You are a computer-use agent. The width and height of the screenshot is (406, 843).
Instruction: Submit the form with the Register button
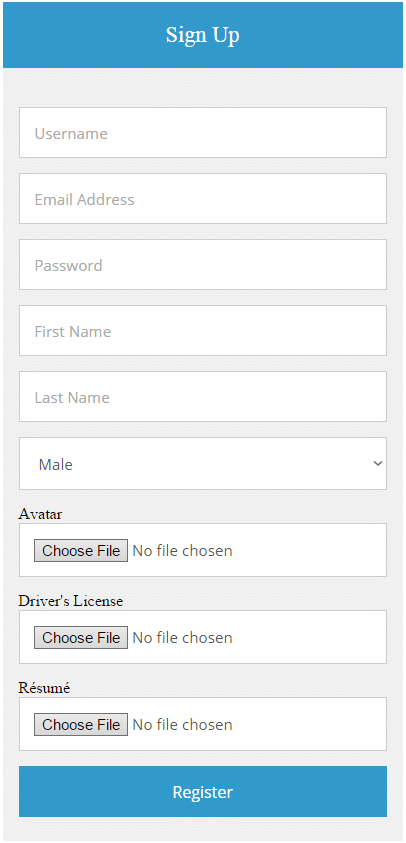203,792
